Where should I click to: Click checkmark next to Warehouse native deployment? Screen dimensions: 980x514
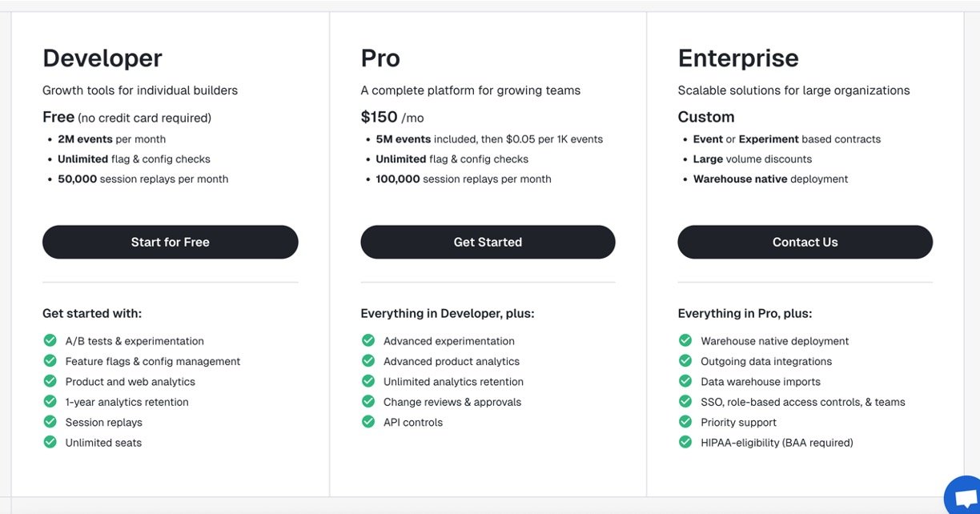tap(685, 340)
